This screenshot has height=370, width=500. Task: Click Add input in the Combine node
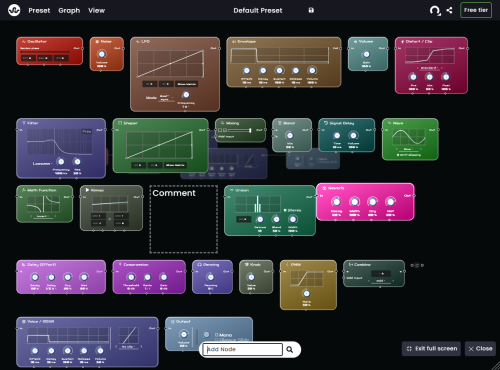pyautogui.click(x=354, y=278)
